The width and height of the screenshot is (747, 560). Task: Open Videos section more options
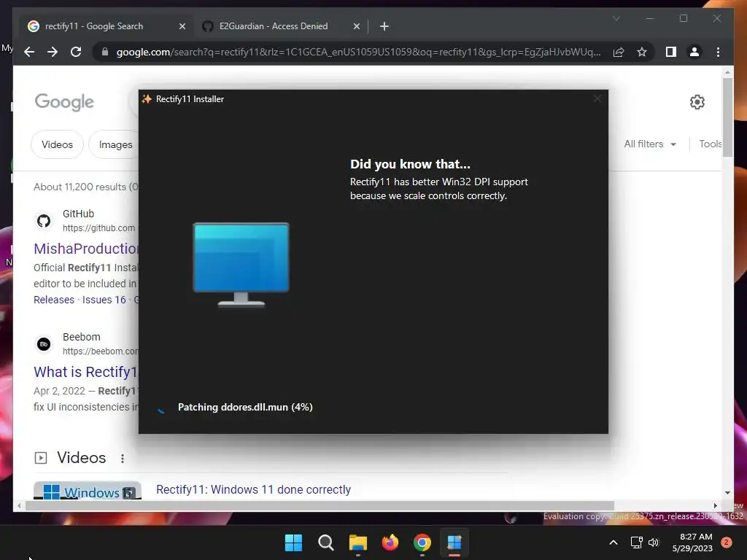(x=123, y=458)
